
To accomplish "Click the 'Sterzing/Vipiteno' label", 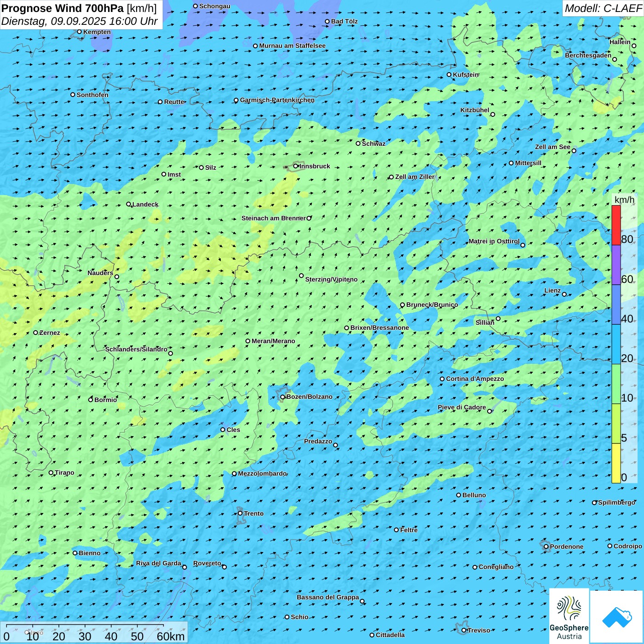I will [x=331, y=279].
